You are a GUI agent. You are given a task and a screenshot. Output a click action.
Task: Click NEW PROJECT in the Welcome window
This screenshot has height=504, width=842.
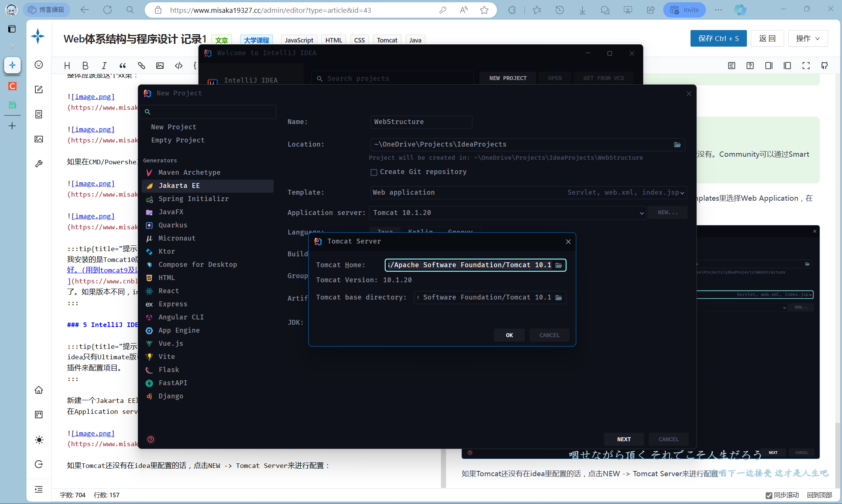[x=508, y=78]
